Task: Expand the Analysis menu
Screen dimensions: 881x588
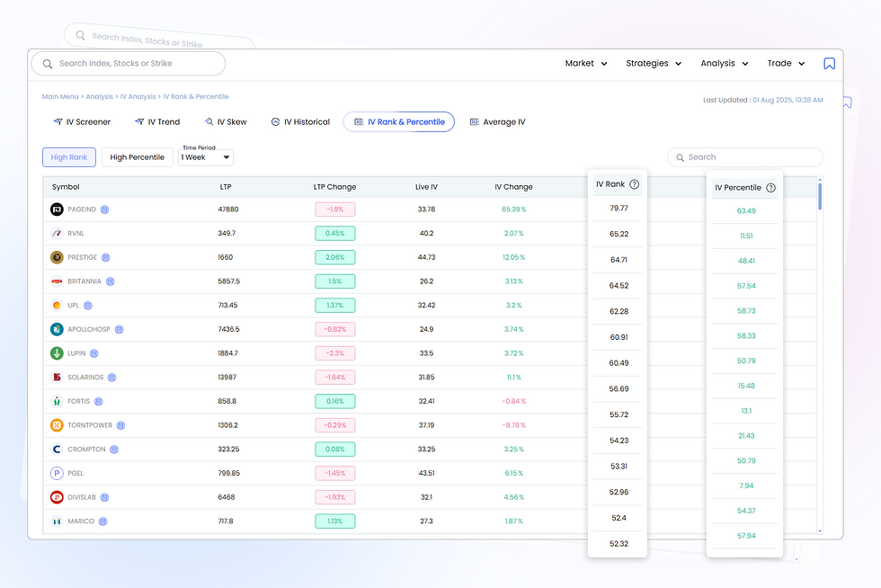Action: pos(725,64)
